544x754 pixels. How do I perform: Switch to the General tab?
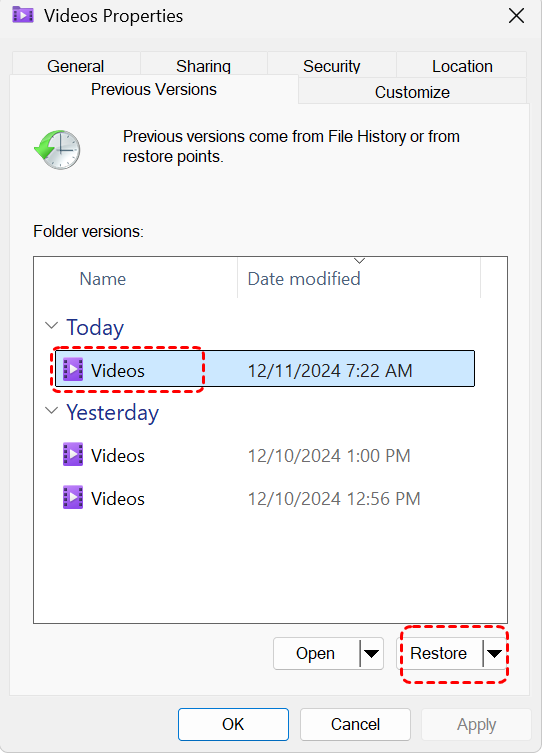[76, 65]
